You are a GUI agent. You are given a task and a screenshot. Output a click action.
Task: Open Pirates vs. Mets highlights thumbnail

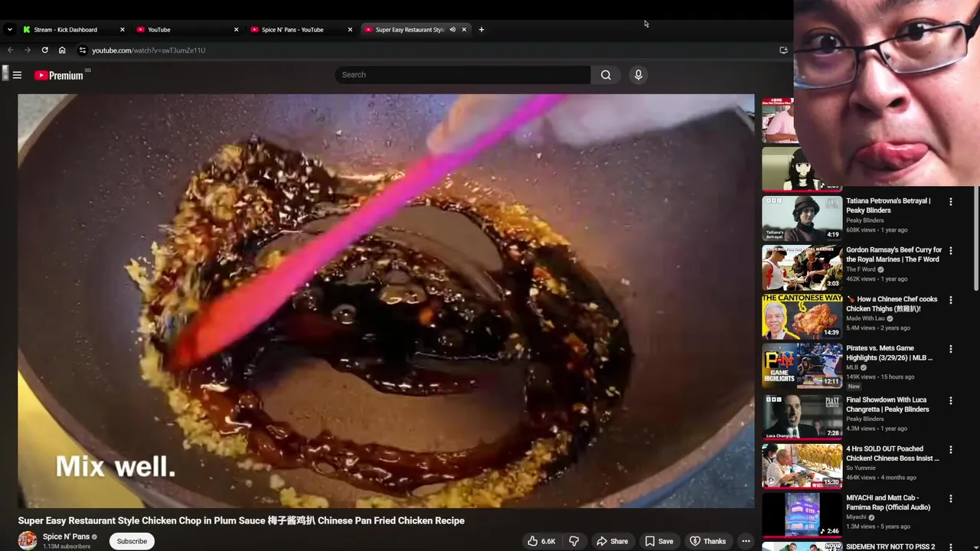click(802, 365)
